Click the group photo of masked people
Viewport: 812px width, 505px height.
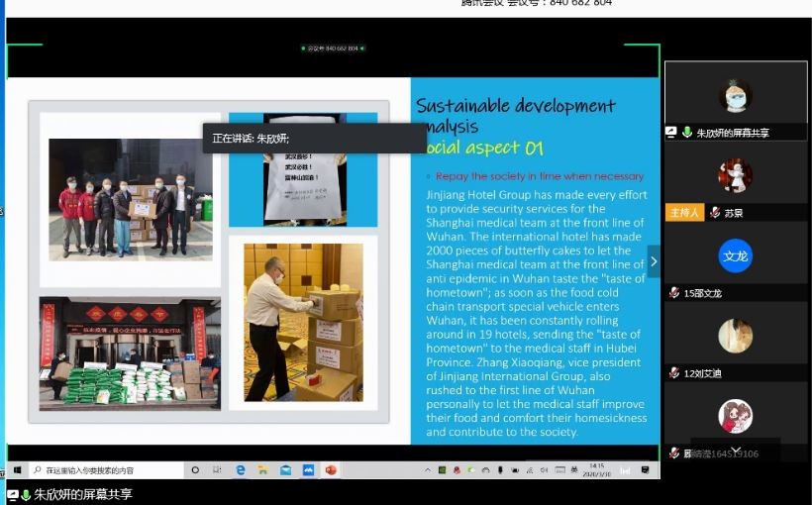[131, 199]
